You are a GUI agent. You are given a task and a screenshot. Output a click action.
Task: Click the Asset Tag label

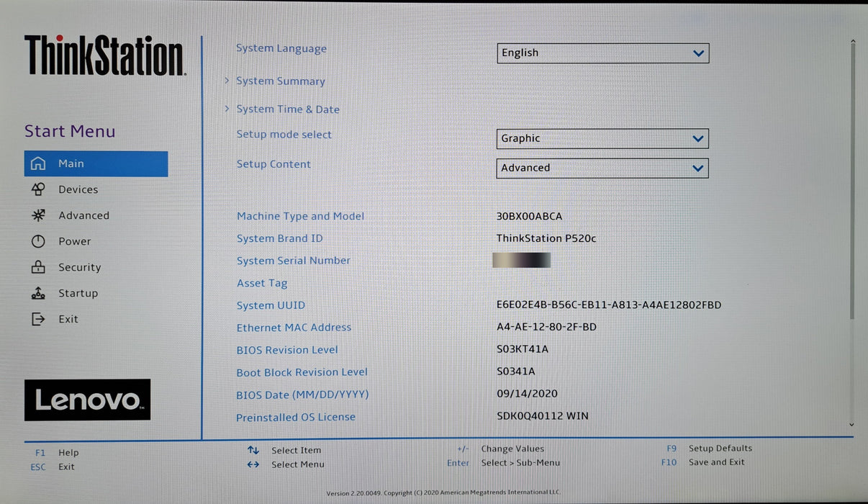tap(262, 284)
